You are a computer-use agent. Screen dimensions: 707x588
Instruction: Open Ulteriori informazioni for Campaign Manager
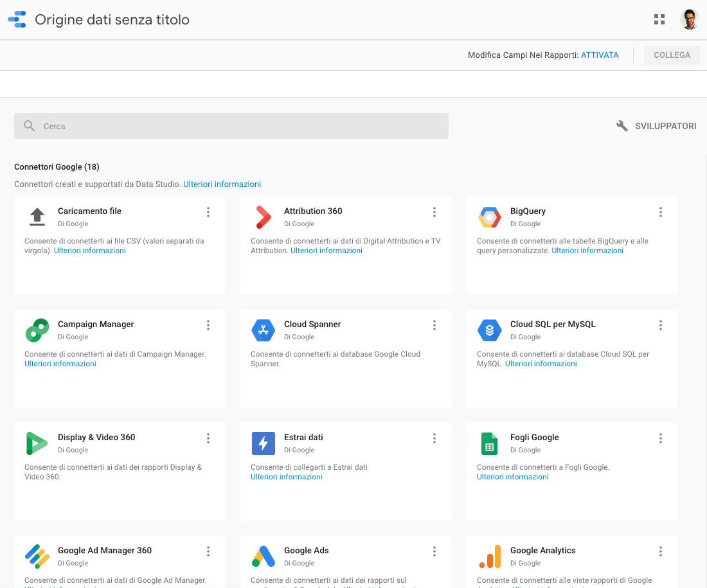60,364
